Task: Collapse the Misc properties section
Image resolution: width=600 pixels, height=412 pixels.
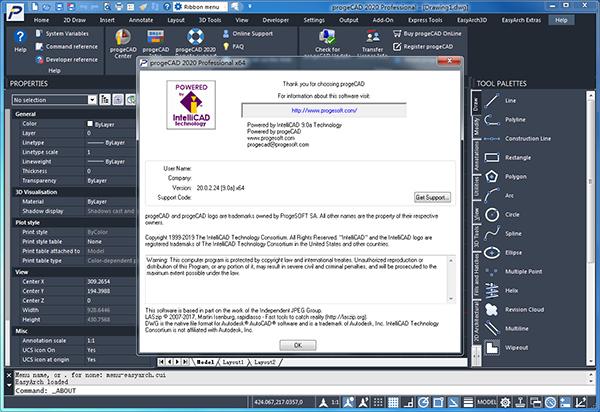Action: click(x=73, y=331)
